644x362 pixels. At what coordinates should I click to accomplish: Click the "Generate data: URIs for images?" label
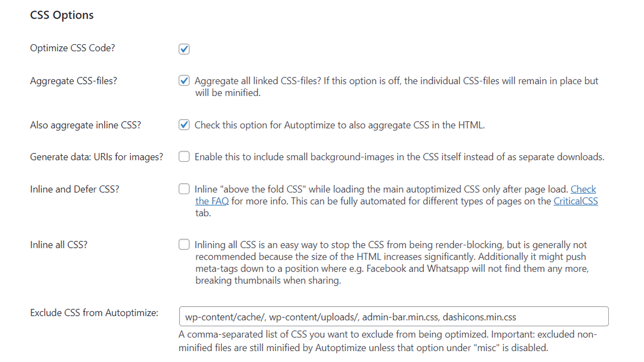[x=97, y=157]
